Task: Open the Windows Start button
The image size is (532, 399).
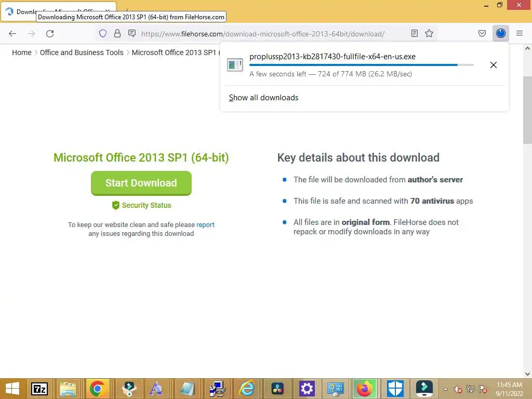Action: click(x=12, y=389)
